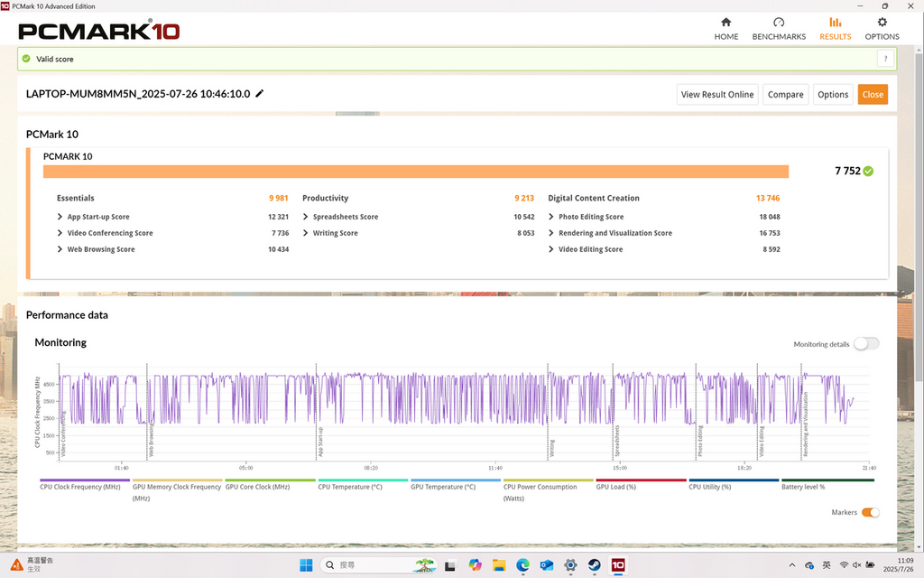Expand Writing Score
924x578 pixels.
pos(305,233)
